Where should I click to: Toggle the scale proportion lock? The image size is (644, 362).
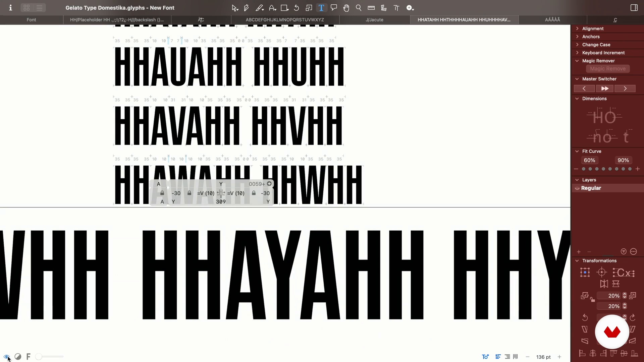(x=593, y=300)
